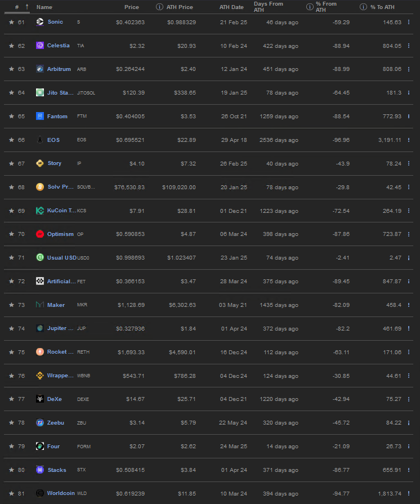Click the Sonic coin logo icon
The height and width of the screenshot is (504, 420).
[x=40, y=22]
